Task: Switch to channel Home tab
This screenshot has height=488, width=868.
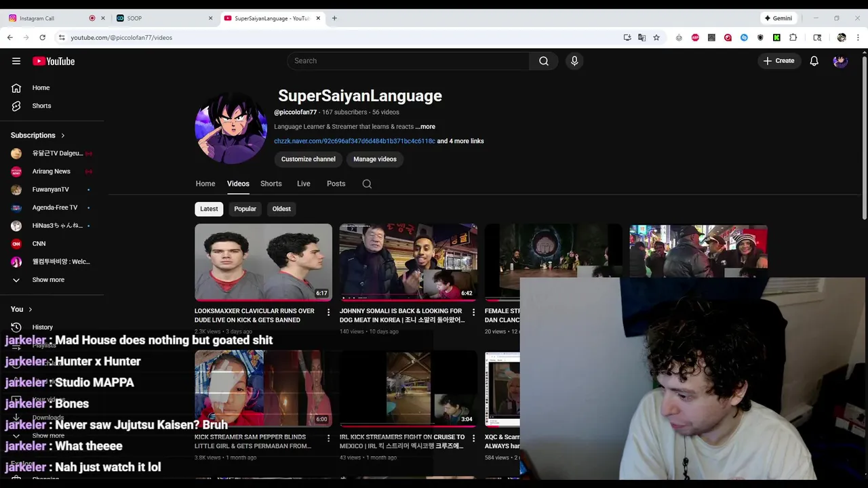Action: 205,184
